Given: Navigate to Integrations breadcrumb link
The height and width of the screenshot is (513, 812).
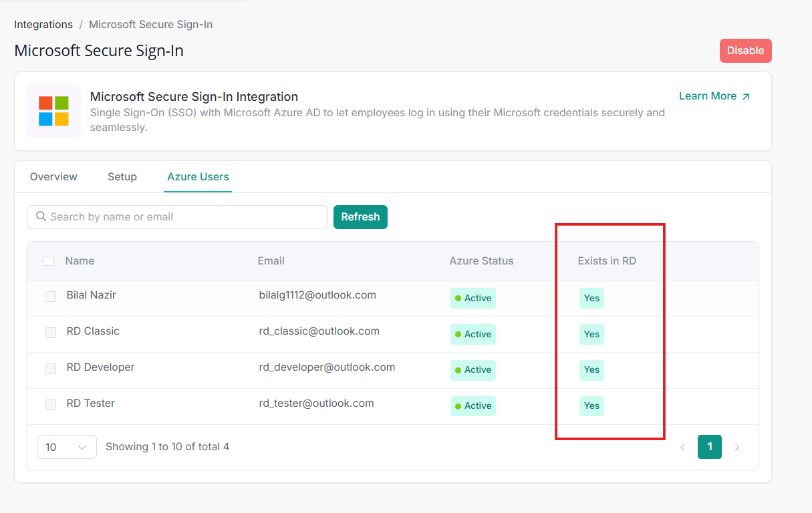Looking at the screenshot, I should point(43,25).
